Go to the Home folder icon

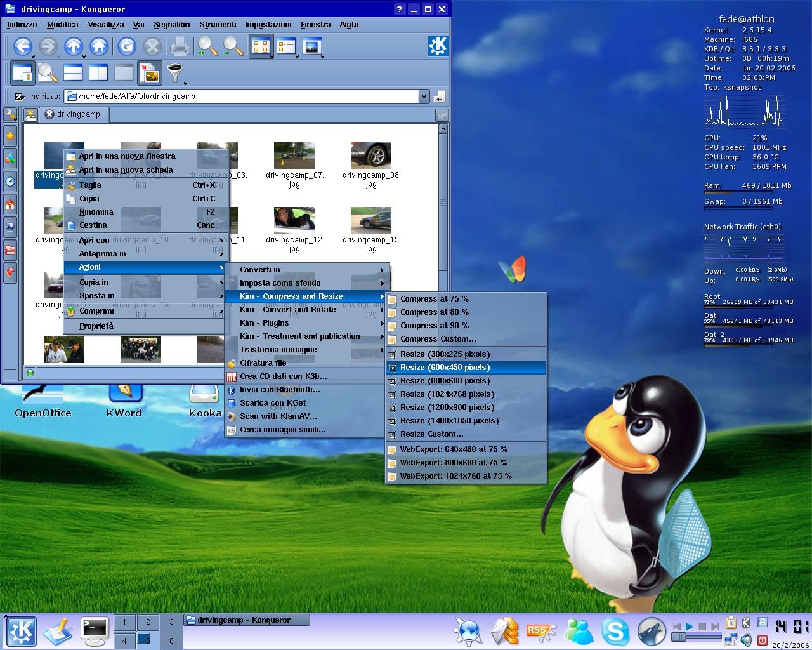98,46
